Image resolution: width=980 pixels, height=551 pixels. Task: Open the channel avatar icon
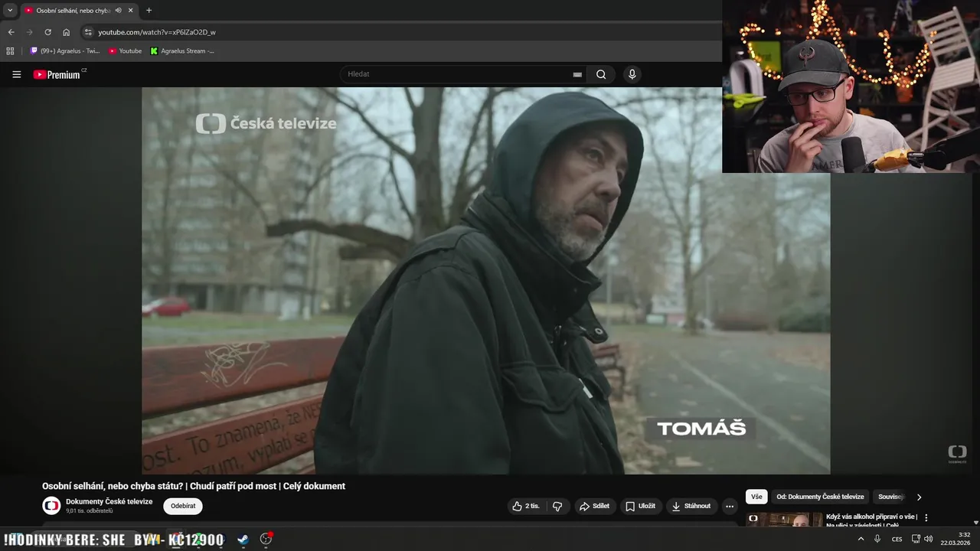[51, 506]
